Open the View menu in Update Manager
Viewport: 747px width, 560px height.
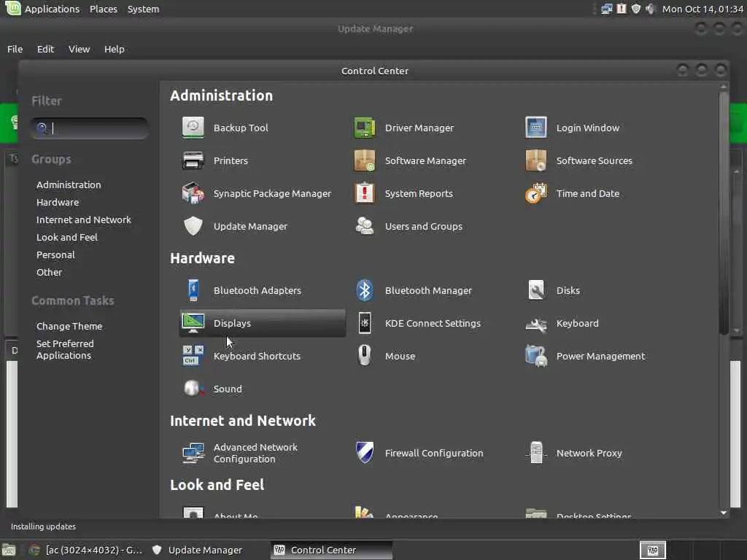click(79, 49)
